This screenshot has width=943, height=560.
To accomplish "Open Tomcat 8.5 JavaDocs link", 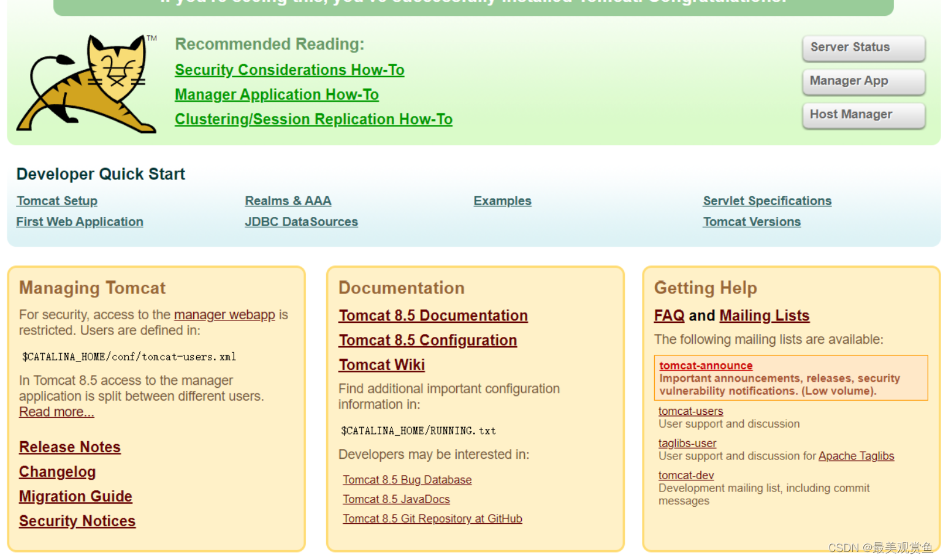I will click(x=396, y=499).
